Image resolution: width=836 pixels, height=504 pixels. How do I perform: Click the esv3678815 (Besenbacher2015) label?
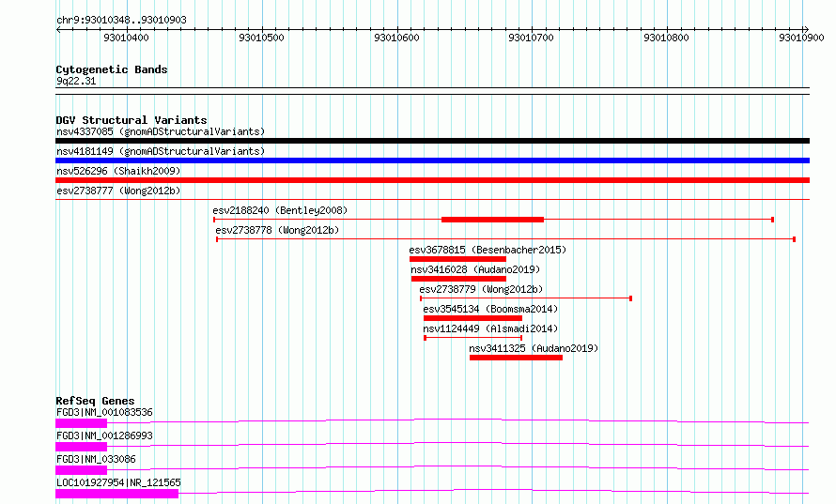[488, 250]
